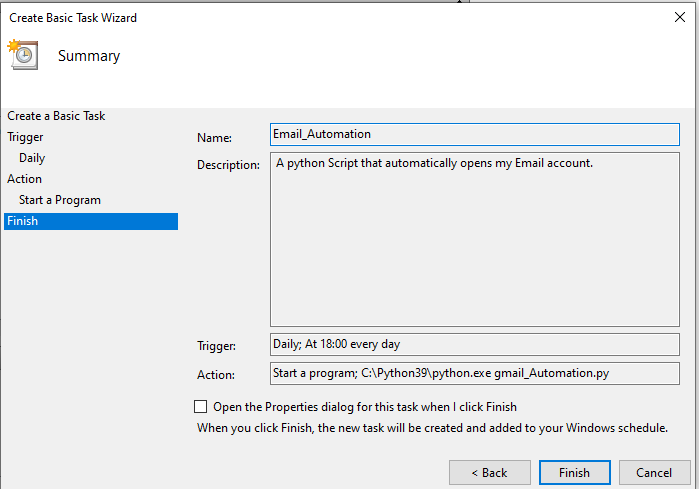The width and height of the screenshot is (699, 489).
Task: Go back with the Back button
Action: pyautogui.click(x=489, y=473)
